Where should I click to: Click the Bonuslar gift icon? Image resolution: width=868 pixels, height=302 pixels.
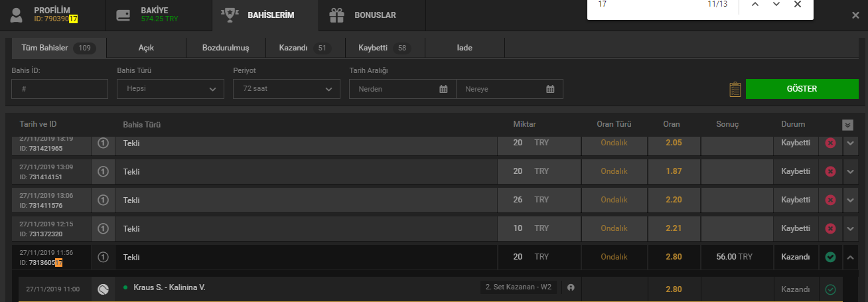pos(338,15)
